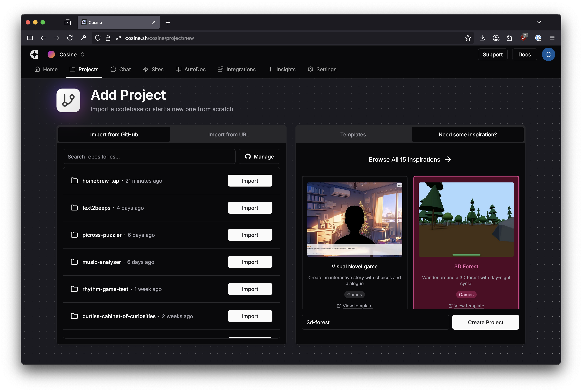Click the Create Project button

(x=485, y=322)
